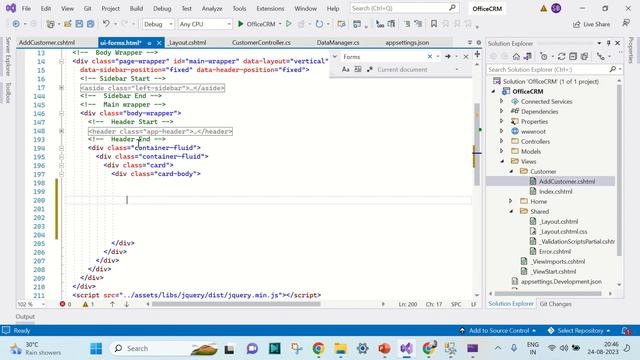Expand the Connected Services node
Image resolution: width=640 pixels, height=360 pixels.
(x=502, y=101)
